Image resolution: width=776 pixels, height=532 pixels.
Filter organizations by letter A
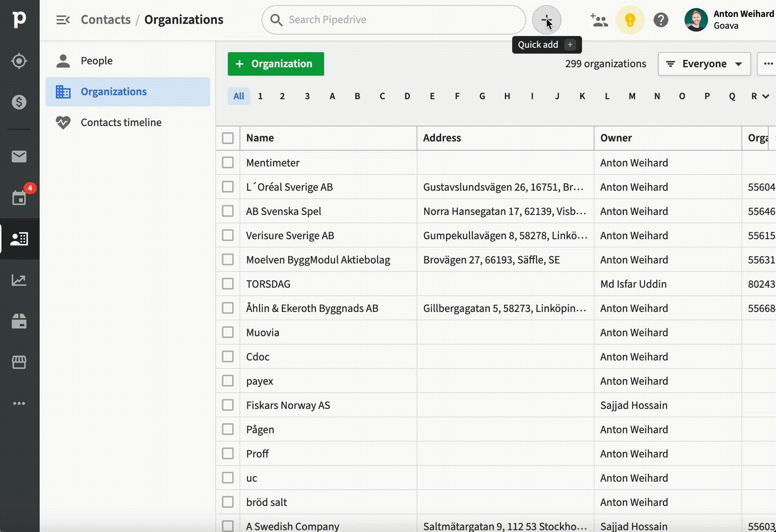[x=332, y=96]
